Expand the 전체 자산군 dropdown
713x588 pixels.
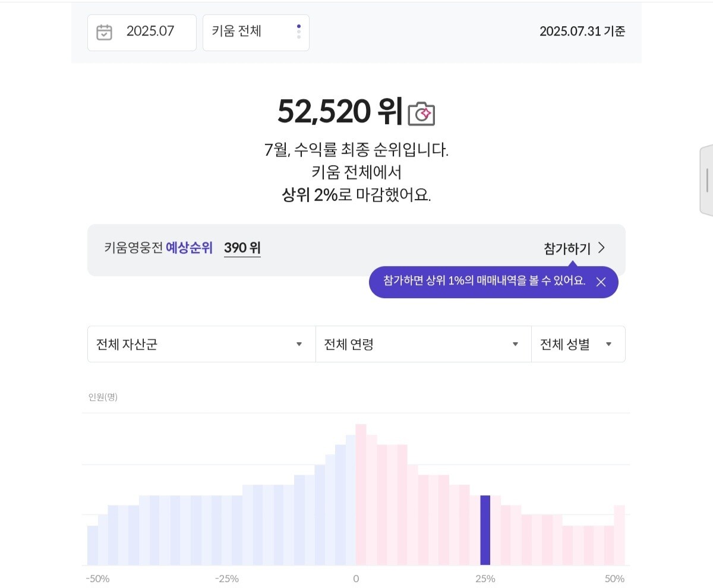[x=201, y=344]
